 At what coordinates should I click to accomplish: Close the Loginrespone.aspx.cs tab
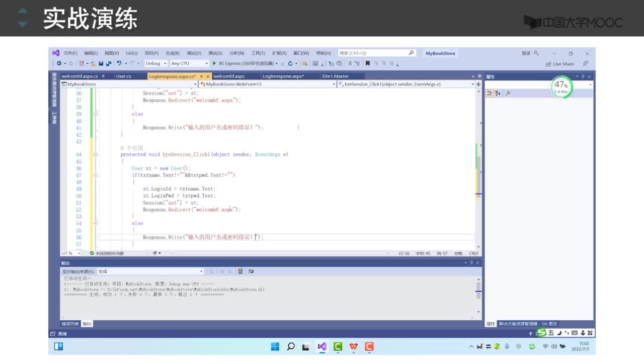208,76
